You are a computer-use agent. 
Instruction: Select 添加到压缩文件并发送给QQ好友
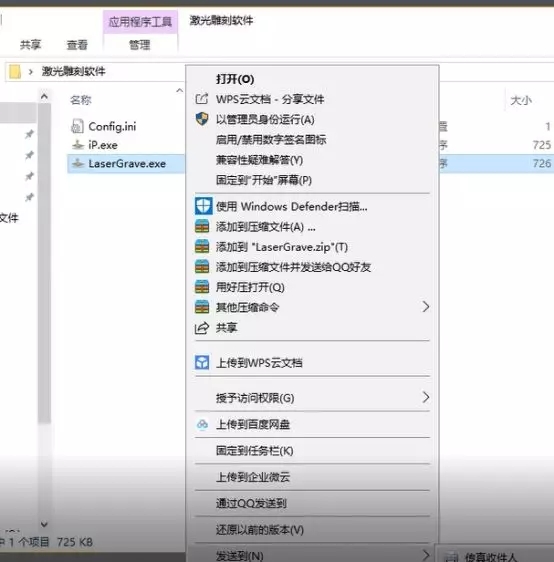click(x=293, y=267)
